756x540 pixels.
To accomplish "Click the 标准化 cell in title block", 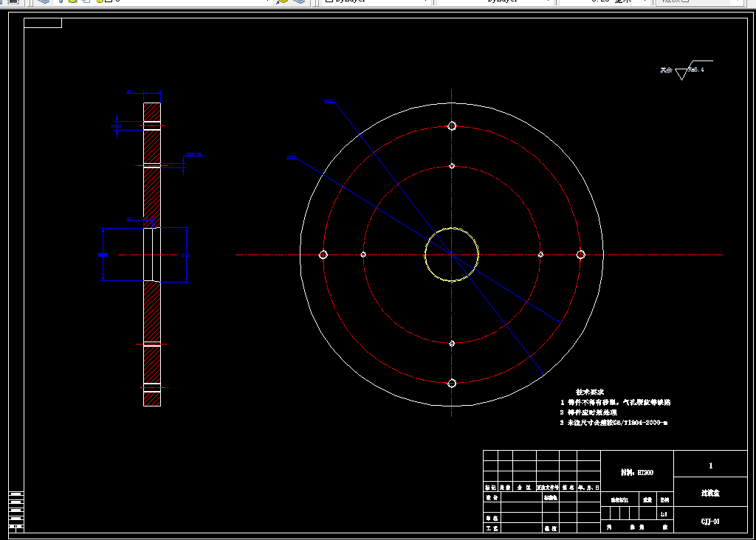I will click(551, 497).
